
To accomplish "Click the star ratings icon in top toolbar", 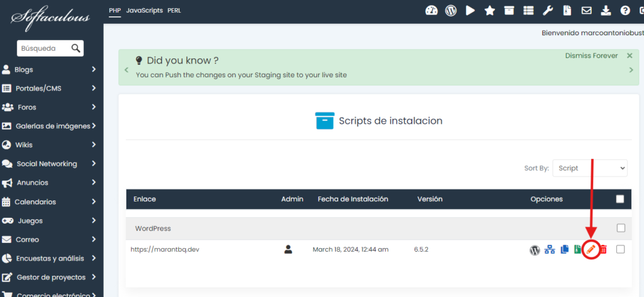I will coord(489,11).
